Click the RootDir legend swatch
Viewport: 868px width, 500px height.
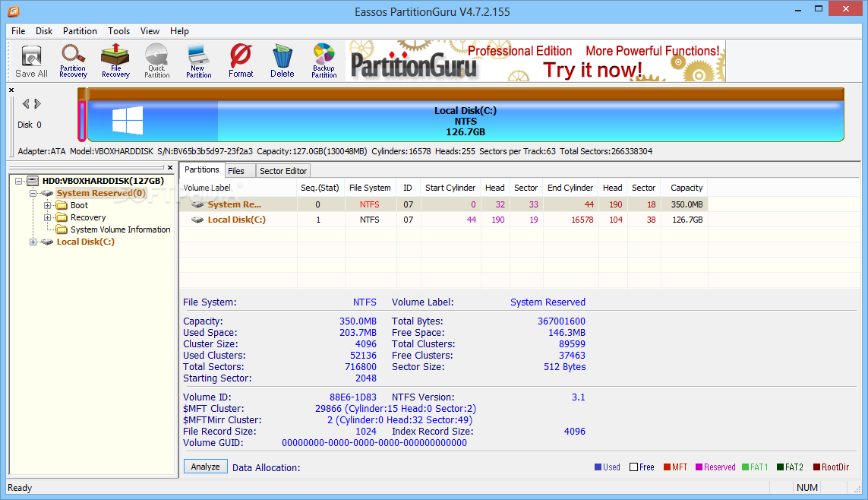point(816,467)
